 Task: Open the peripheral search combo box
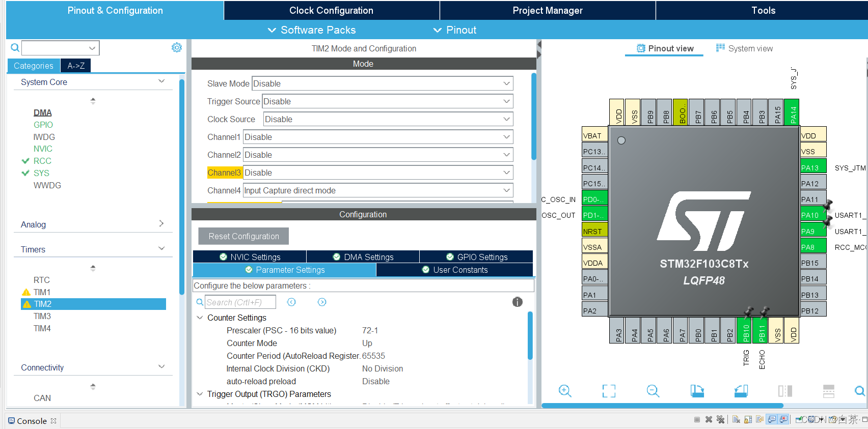(61, 48)
